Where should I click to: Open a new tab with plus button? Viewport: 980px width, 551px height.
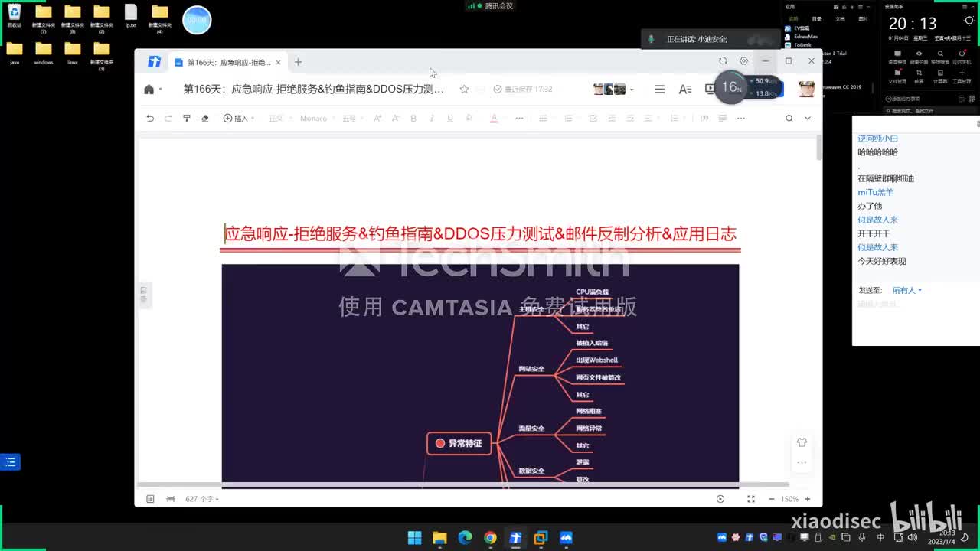pos(299,62)
